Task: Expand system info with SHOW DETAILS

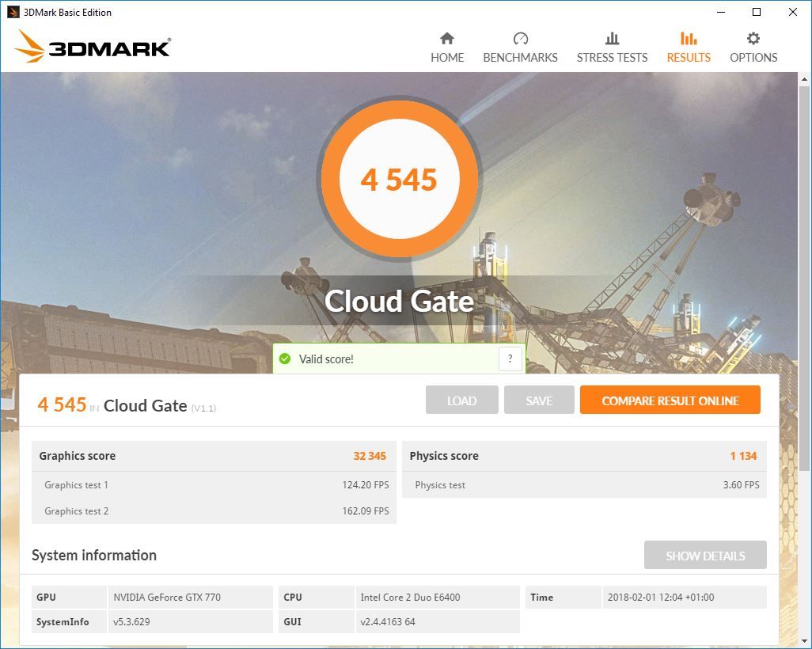Action: (705, 556)
